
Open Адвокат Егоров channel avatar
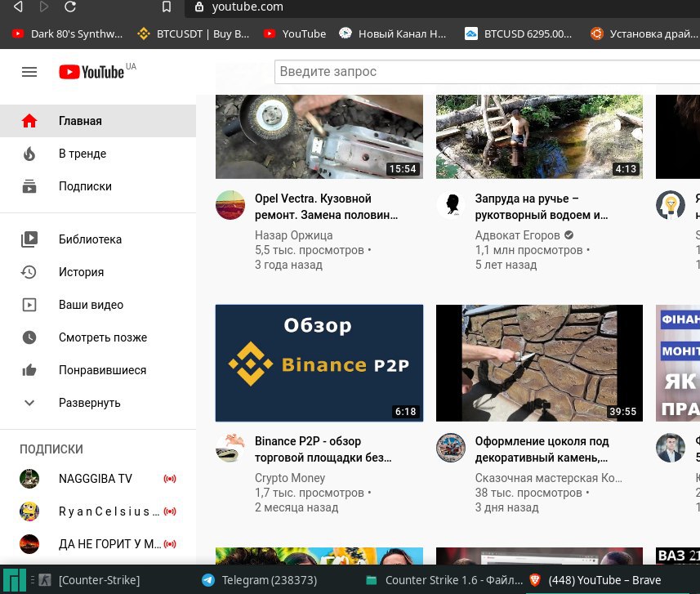[x=451, y=205]
